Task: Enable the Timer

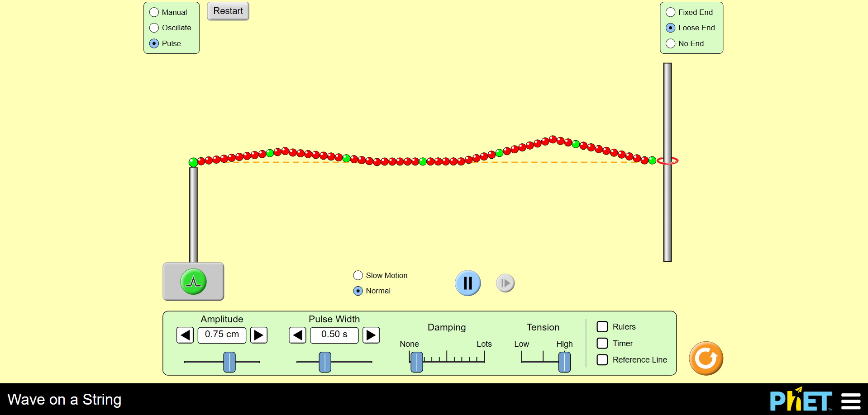Action: click(602, 343)
